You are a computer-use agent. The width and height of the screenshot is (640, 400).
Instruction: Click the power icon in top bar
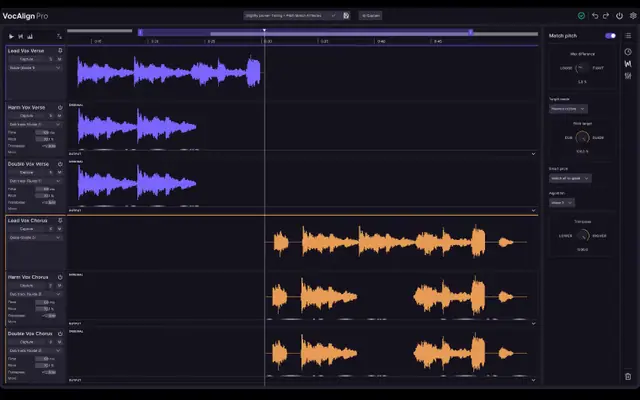[x=620, y=16]
